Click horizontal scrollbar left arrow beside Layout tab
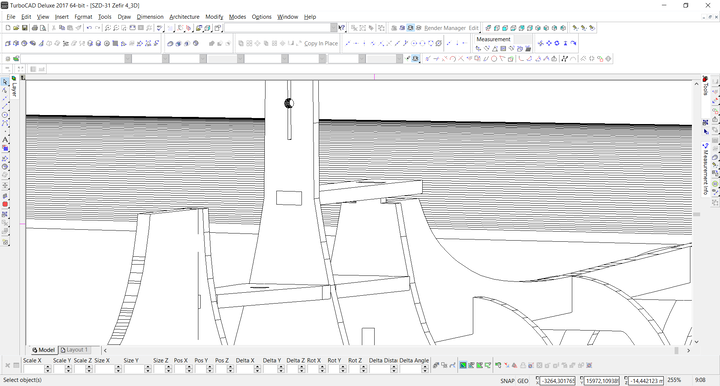 point(105,350)
